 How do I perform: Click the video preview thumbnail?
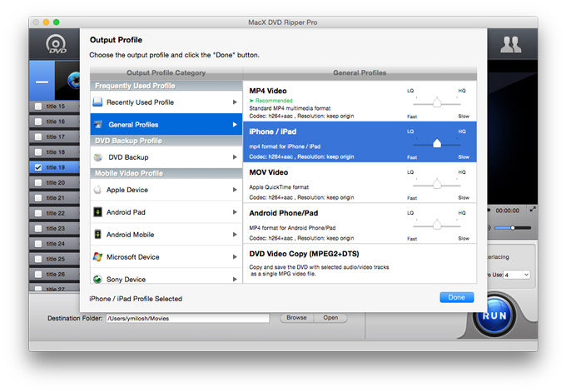pos(67,81)
